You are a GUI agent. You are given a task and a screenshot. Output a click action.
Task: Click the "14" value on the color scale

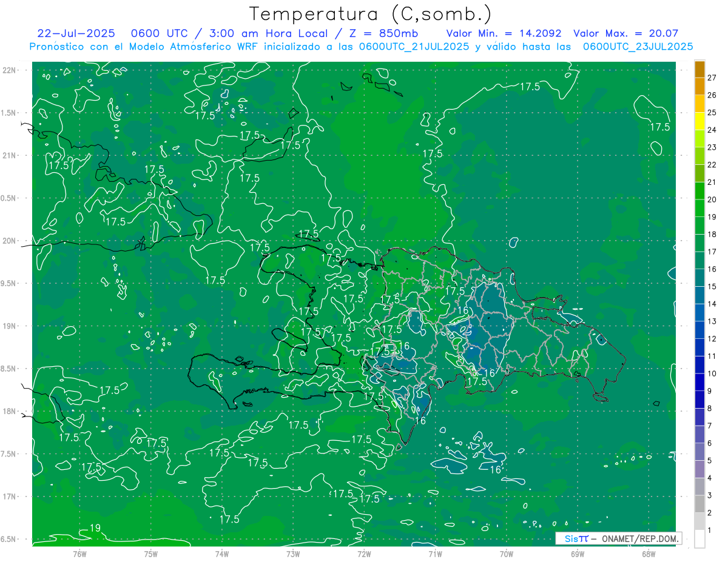[x=712, y=304]
